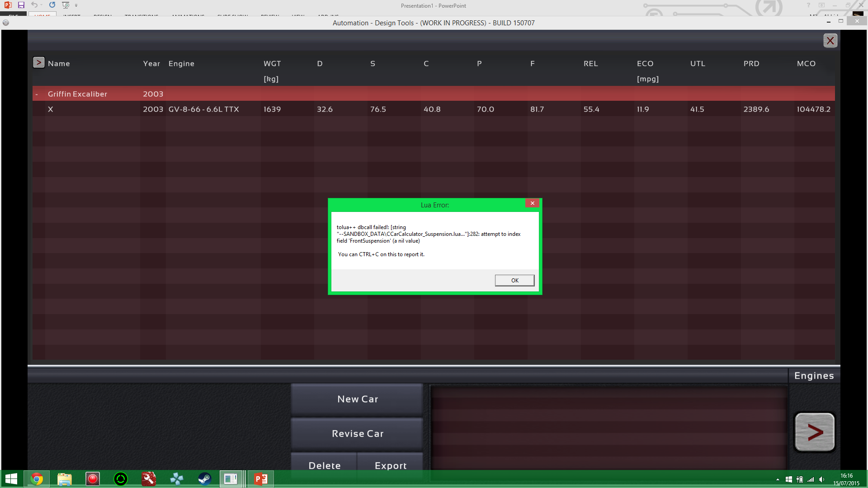Collapse the Griffin Excaliber model row
This screenshot has height=488, width=868.
click(37, 94)
